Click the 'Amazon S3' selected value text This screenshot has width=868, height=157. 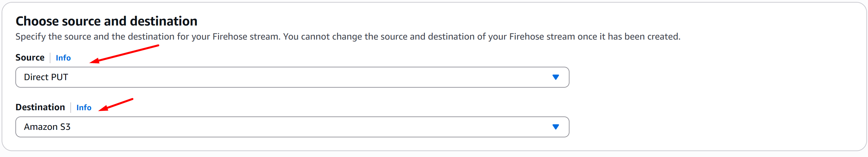coord(47,127)
